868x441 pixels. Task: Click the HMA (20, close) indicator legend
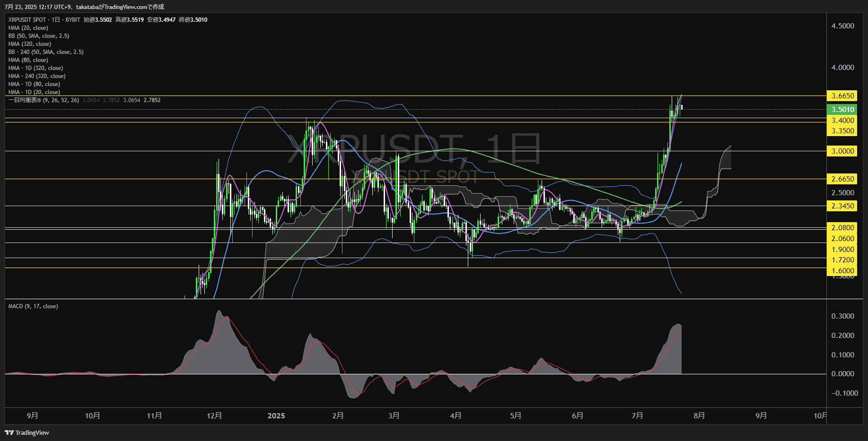pyautogui.click(x=28, y=28)
